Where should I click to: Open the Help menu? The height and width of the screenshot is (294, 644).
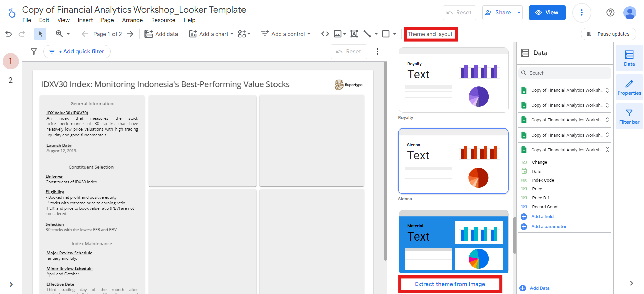189,20
